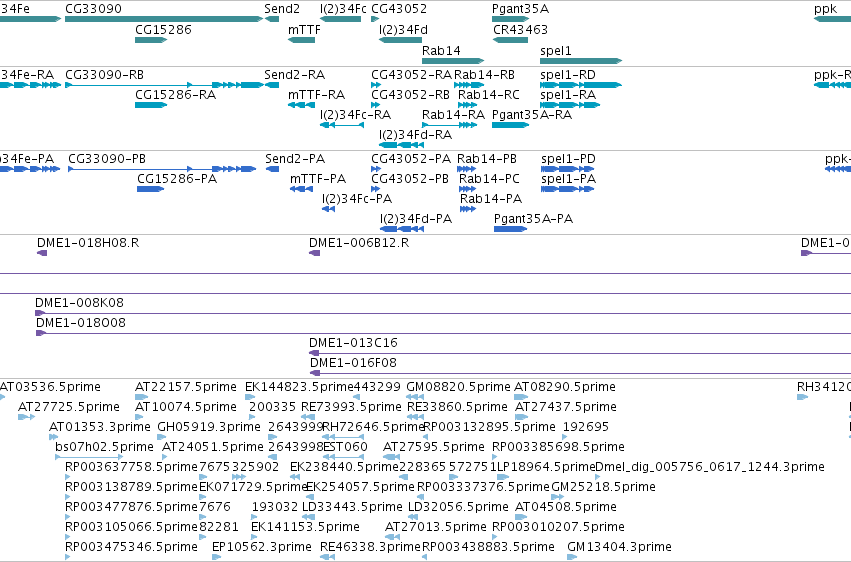Open protein Rab14-PC label

point(490,178)
